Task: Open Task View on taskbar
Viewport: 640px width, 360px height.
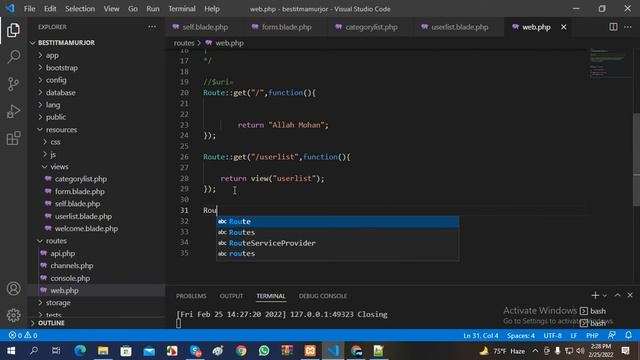Action: tap(56, 351)
